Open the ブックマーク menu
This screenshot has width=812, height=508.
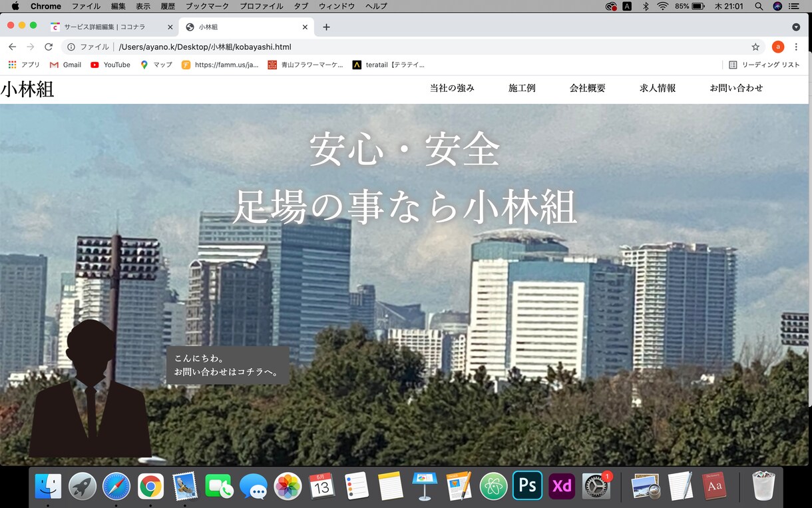click(207, 6)
